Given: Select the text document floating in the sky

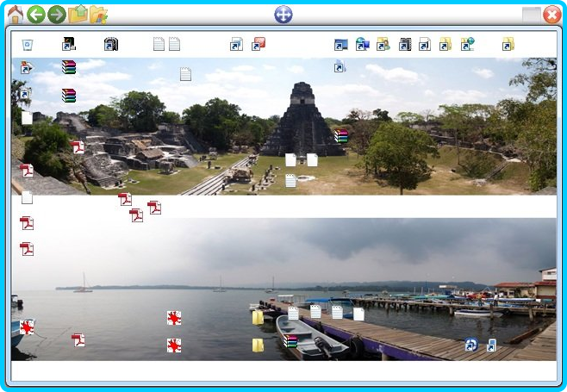Looking at the screenshot, I should 185,74.
